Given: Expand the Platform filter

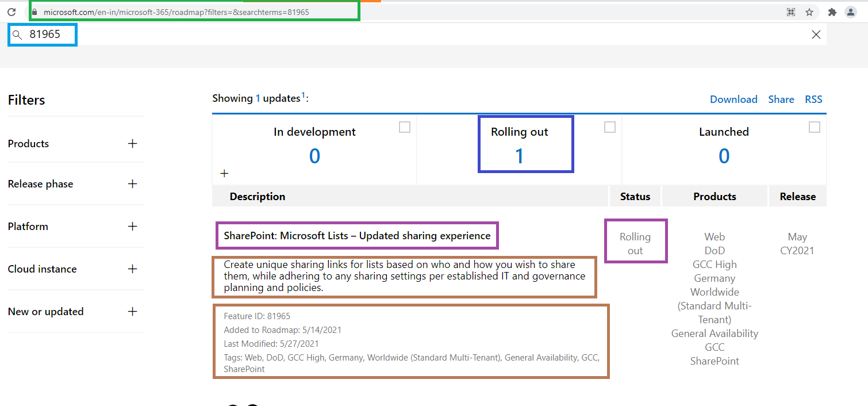Looking at the screenshot, I should click(x=132, y=226).
